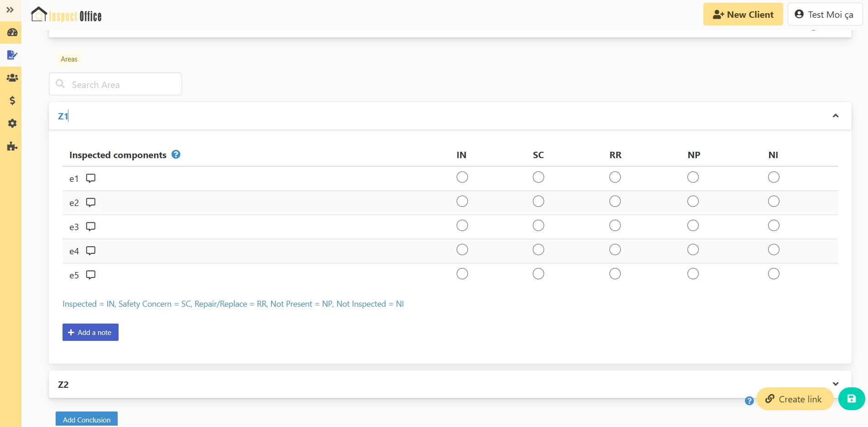Expand the sidebar with double chevron icon
The height and width of the screenshot is (427, 868).
pyautogui.click(x=10, y=10)
